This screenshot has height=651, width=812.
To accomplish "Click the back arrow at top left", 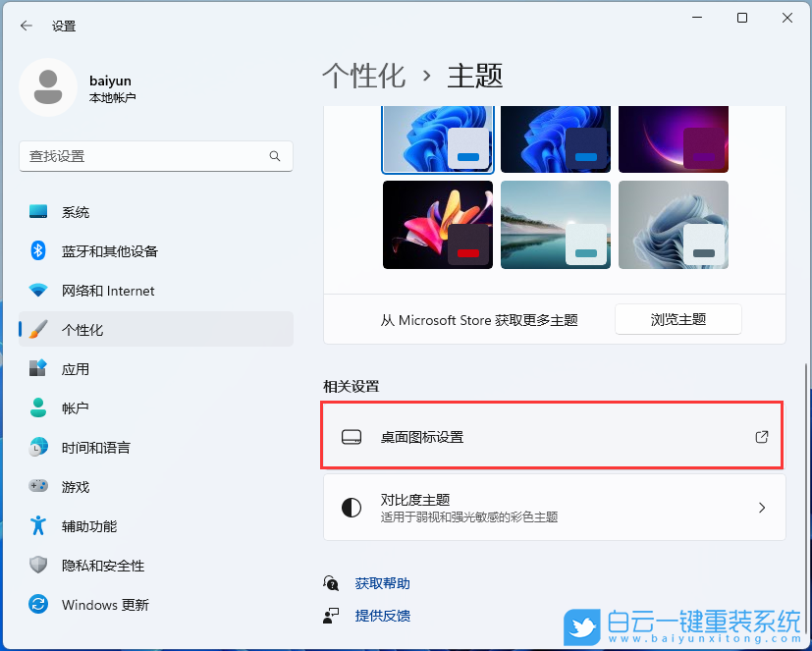I will [x=26, y=26].
